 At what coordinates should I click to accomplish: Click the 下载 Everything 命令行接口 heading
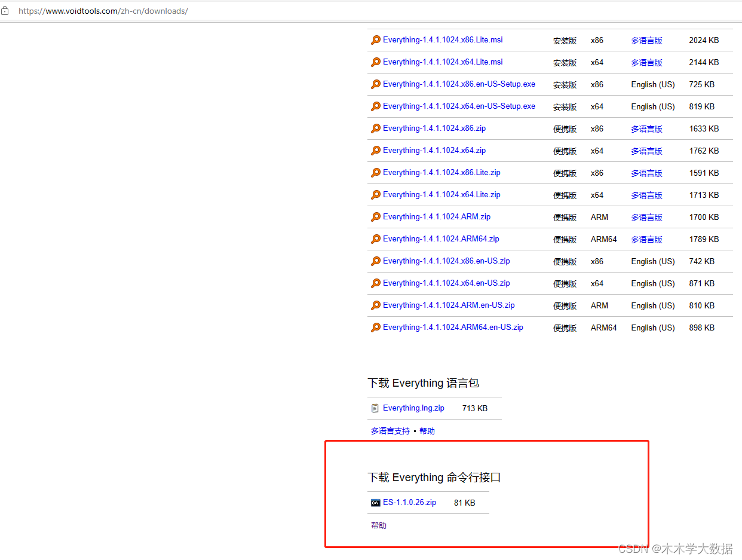[x=434, y=478]
